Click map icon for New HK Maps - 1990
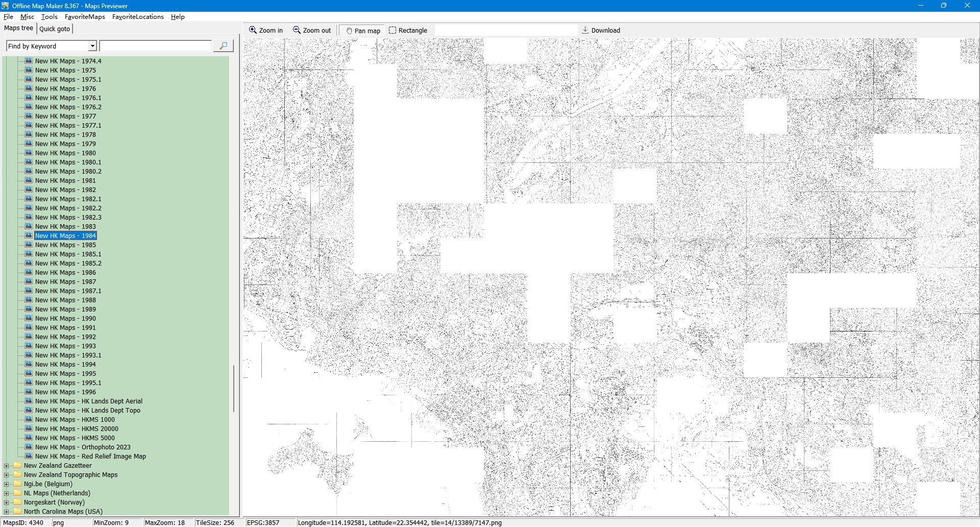Image resolution: width=980 pixels, height=527 pixels. click(x=29, y=318)
